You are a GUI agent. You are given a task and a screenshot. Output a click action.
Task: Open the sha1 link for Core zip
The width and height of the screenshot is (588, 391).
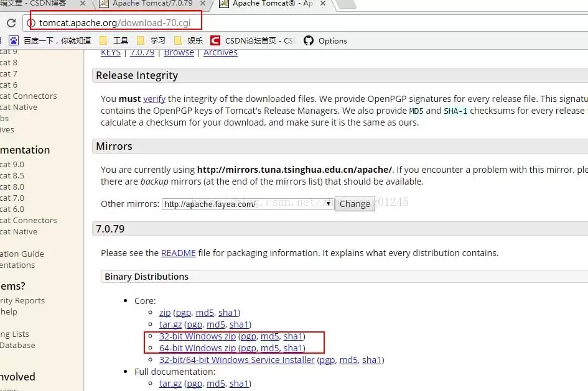(228, 313)
